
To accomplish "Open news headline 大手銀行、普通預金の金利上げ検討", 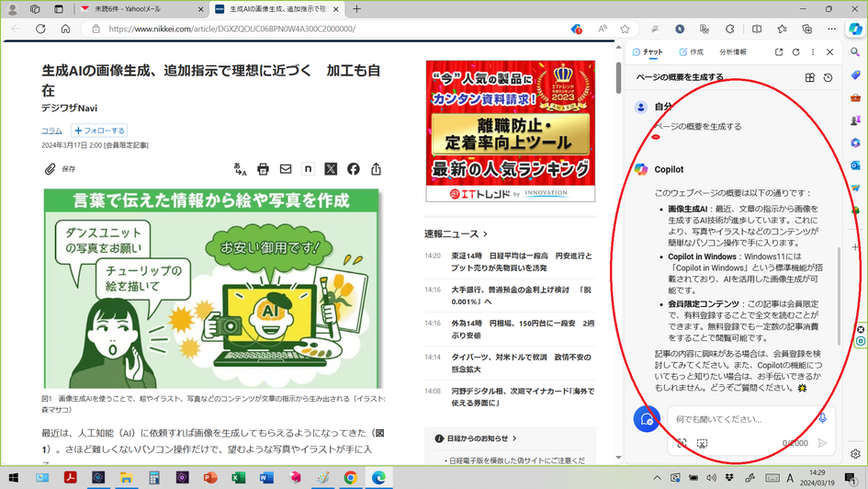I will coord(521,295).
